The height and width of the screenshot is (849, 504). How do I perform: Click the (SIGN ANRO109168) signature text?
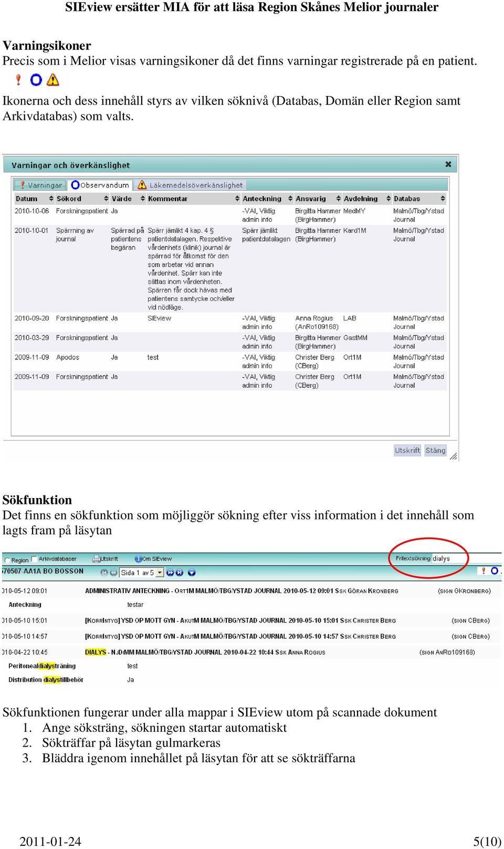pyautogui.click(x=447, y=652)
